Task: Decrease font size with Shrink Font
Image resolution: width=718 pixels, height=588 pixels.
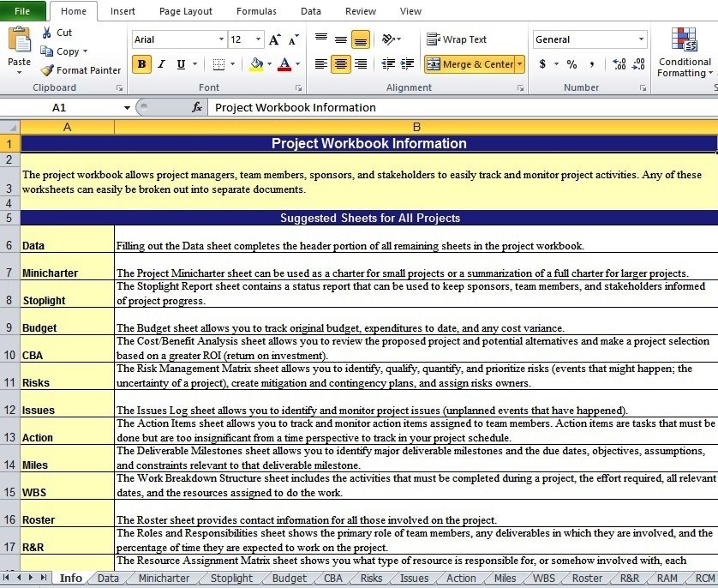Action: 294,39
